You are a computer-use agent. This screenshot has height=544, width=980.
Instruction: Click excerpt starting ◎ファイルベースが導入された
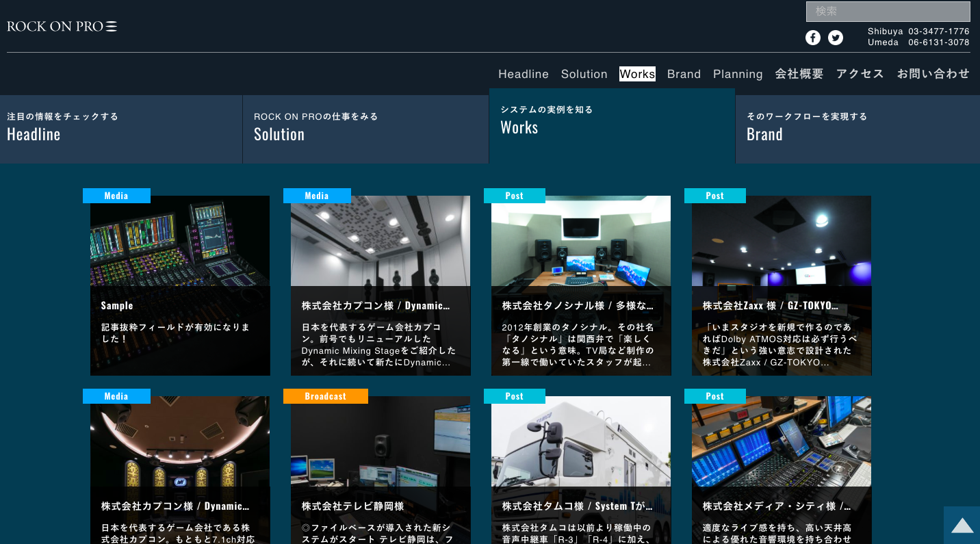tap(376, 533)
